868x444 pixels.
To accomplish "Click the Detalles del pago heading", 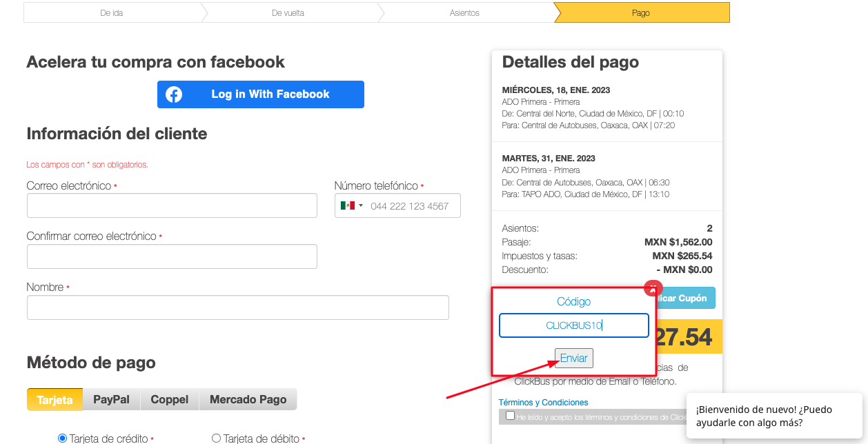I will (x=571, y=62).
